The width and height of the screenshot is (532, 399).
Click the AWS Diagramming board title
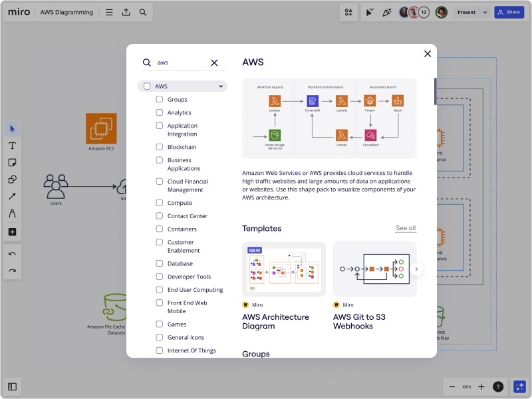[66, 11]
